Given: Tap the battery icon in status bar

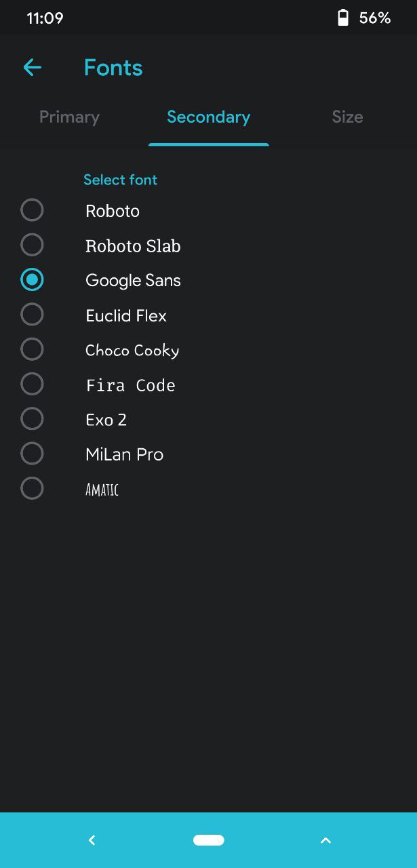Looking at the screenshot, I should [343, 18].
